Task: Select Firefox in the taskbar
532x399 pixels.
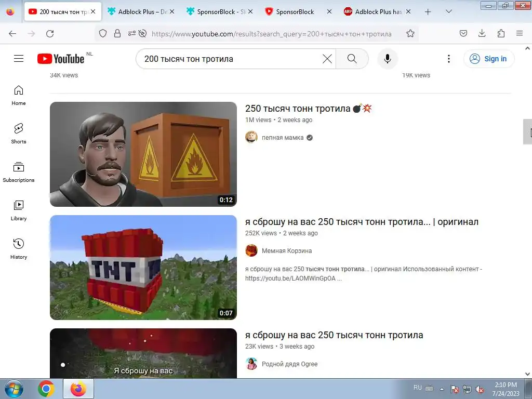Action: [x=78, y=389]
